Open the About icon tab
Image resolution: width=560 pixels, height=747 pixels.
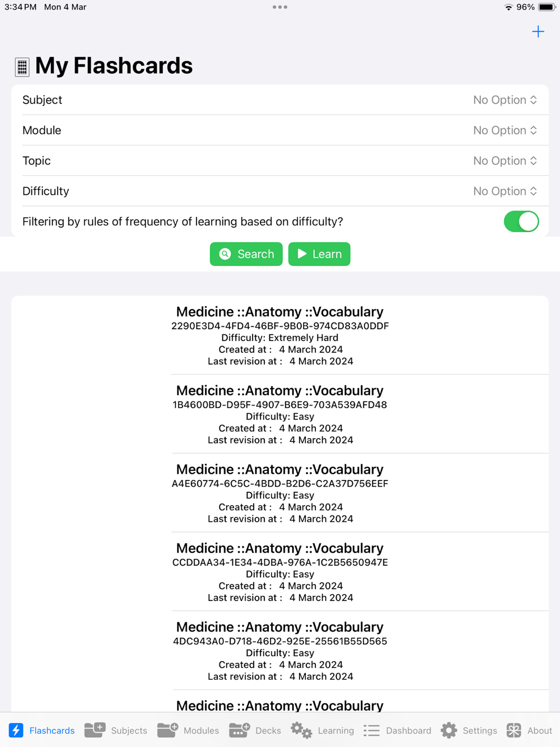click(514, 730)
